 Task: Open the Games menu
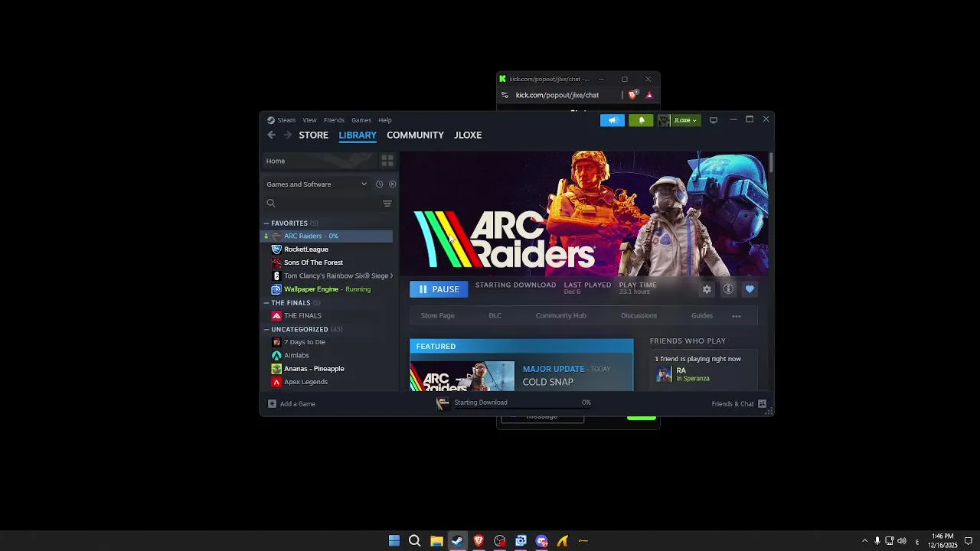(x=361, y=120)
